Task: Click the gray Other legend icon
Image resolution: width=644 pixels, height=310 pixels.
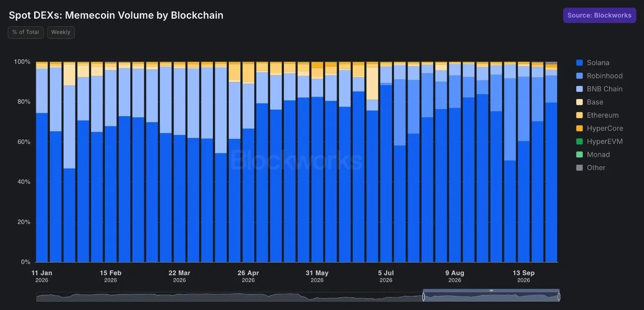Action: coord(579,168)
